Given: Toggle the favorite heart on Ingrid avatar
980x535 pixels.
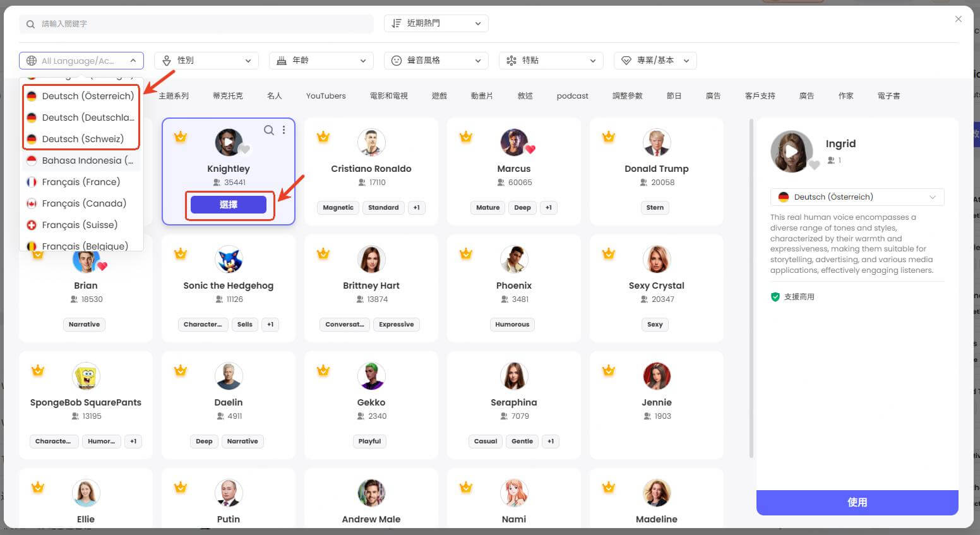Looking at the screenshot, I should click(x=815, y=165).
